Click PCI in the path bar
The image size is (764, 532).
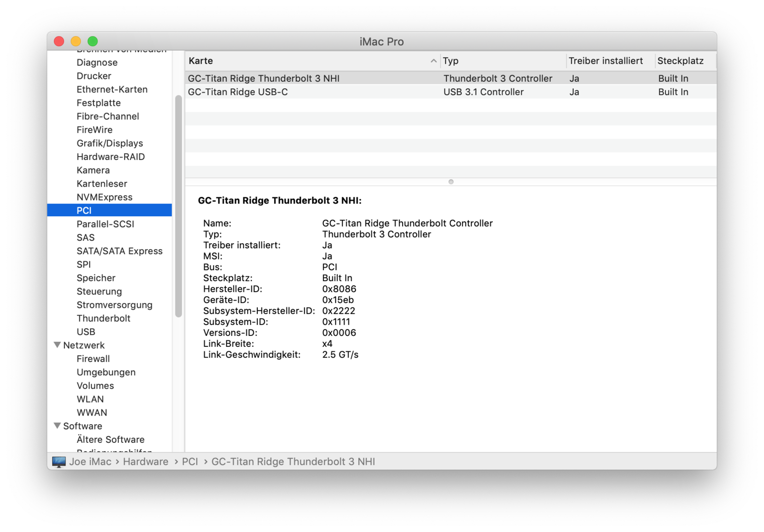point(190,462)
